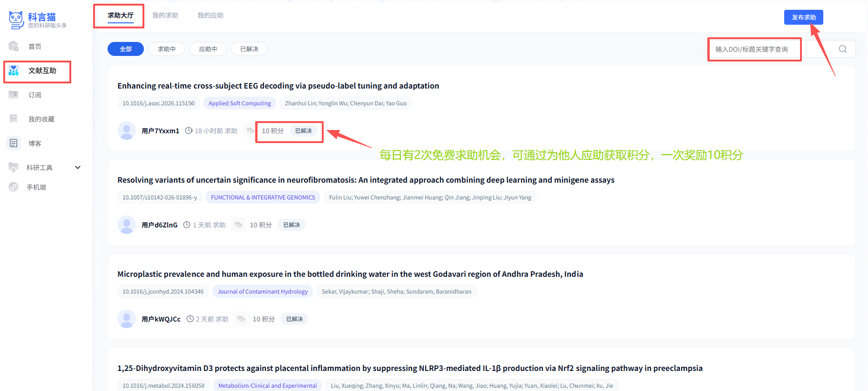Viewport: 868px width, 391px height.
Task: Click DOI 10.1016/j.asoc.2026.115150
Action: click(158, 103)
